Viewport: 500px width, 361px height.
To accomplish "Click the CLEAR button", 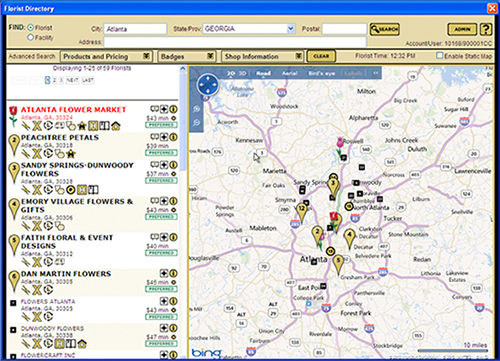I will tap(321, 56).
